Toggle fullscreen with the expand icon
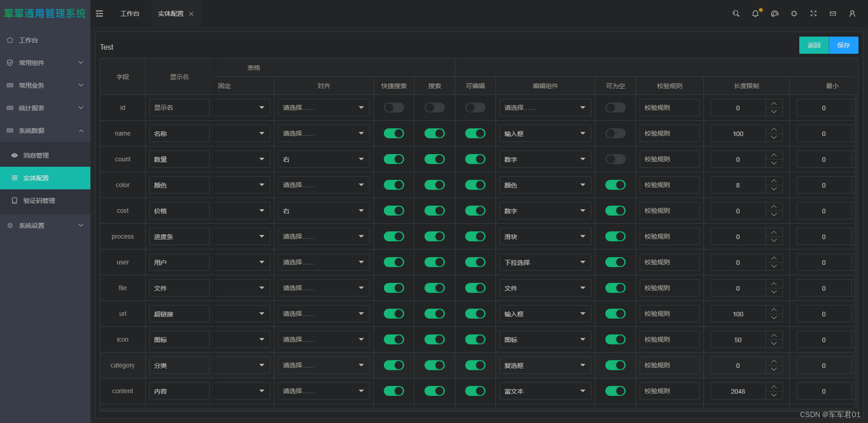868x423 pixels. point(813,14)
